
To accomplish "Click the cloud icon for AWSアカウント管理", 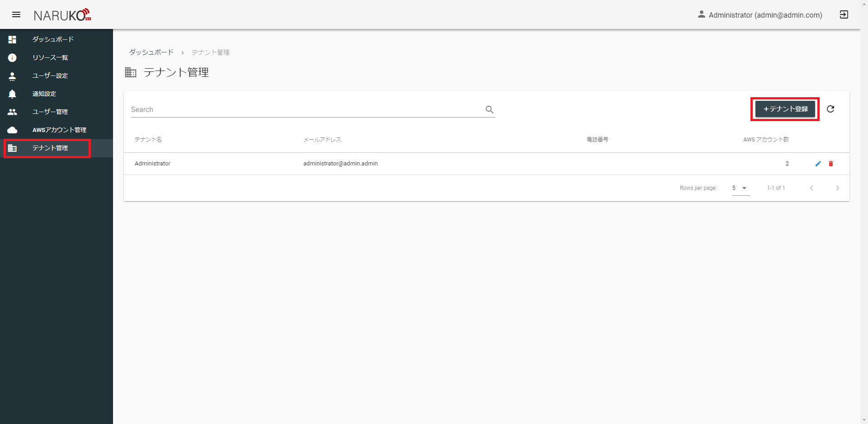I will click(x=12, y=130).
